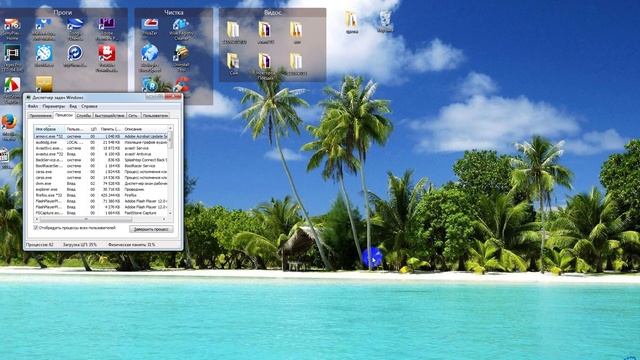Image resolution: width=640 pixels, height=360 pixels.
Task: Open the Справка menu
Action: pyautogui.click(x=89, y=106)
